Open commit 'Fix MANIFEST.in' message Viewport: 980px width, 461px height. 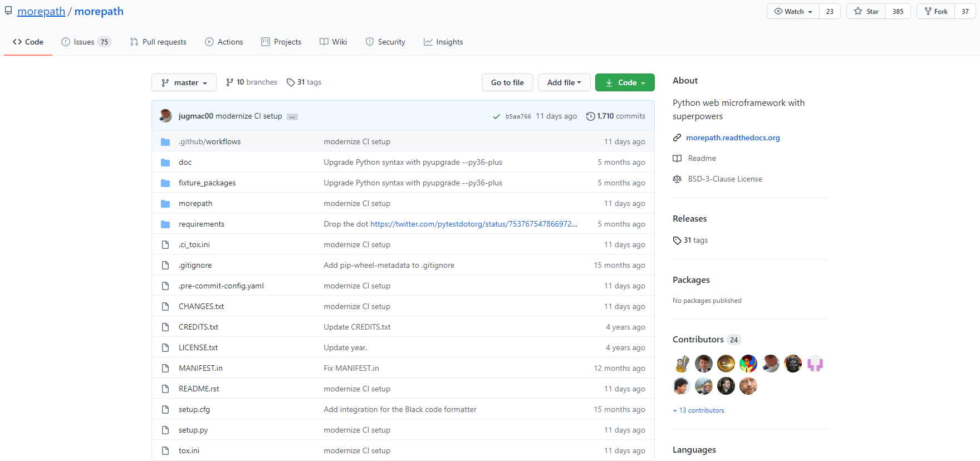[x=351, y=369]
